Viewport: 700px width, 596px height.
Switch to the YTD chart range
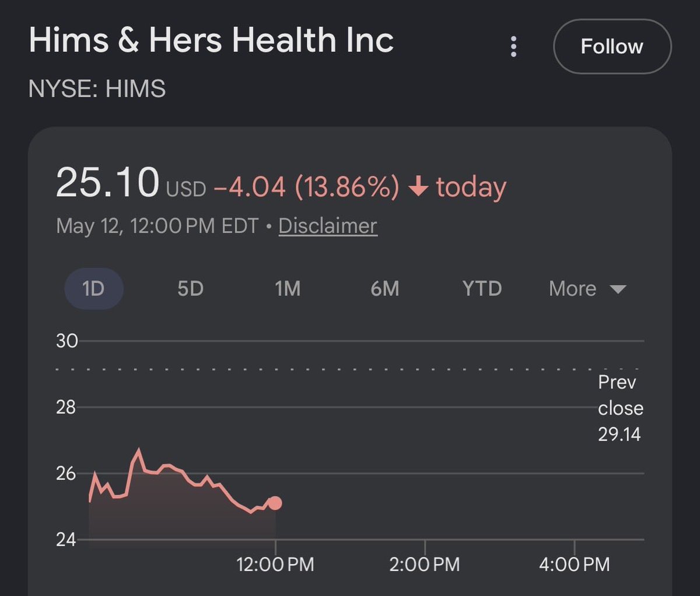pyautogui.click(x=482, y=288)
